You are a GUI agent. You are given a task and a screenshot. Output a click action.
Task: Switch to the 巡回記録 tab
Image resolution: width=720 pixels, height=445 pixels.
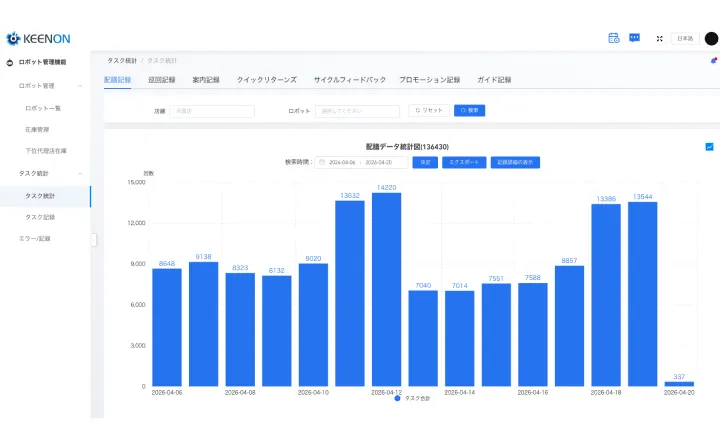(161, 79)
